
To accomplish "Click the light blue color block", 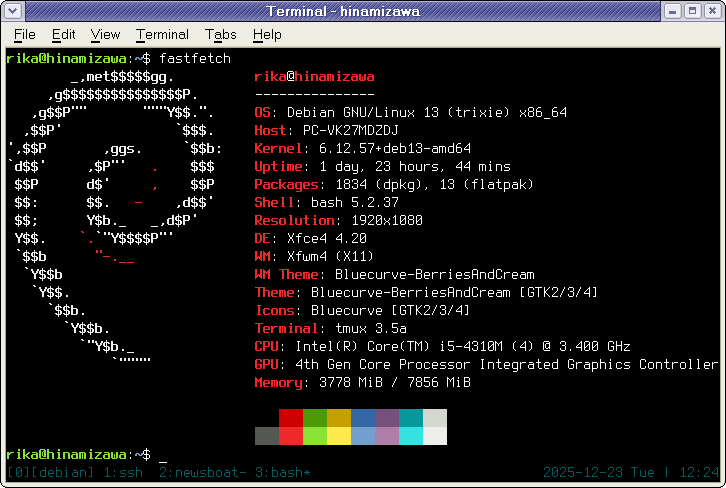I will click(363, 436).
